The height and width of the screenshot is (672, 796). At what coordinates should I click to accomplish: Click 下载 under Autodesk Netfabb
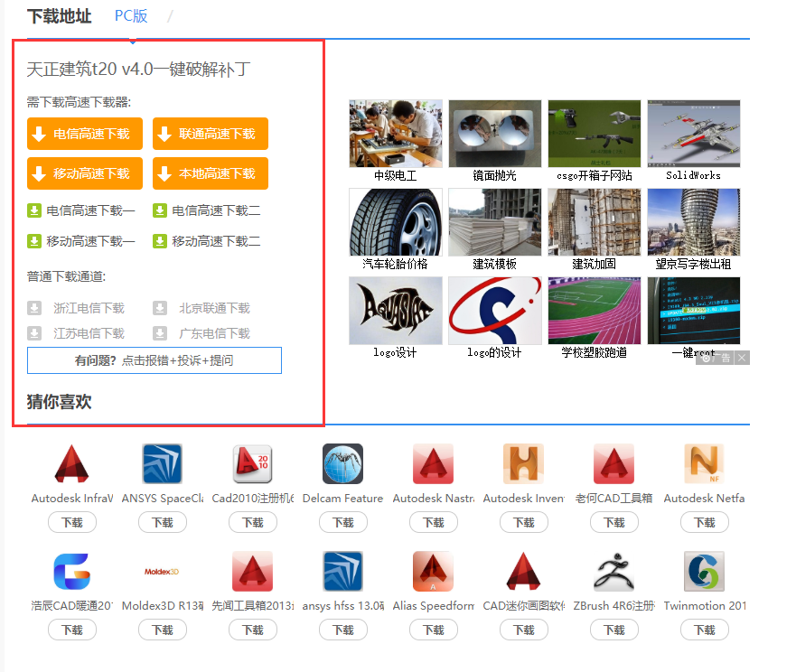pyautogui.click(x=705, y=522)
